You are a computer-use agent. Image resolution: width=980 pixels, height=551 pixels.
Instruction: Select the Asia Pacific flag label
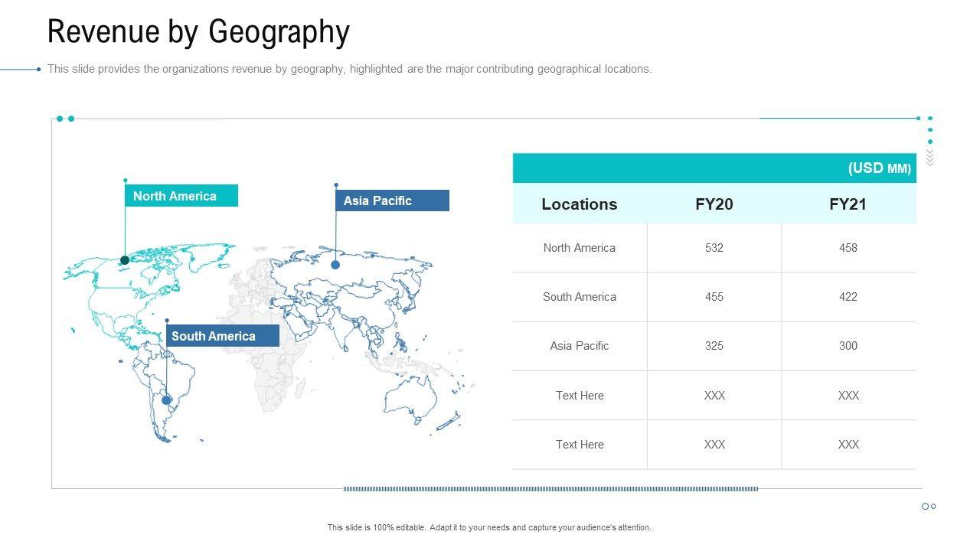[x=392, y=201]
